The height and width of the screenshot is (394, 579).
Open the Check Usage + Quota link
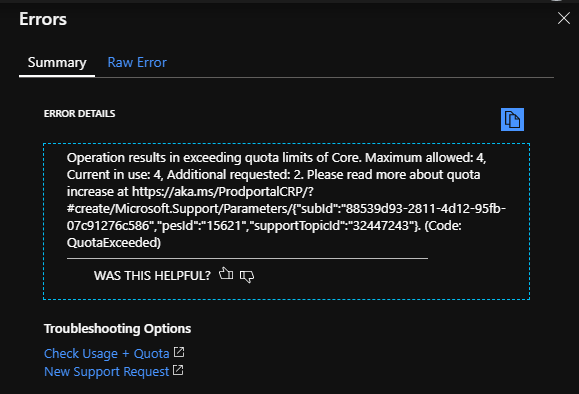[106, 353]
